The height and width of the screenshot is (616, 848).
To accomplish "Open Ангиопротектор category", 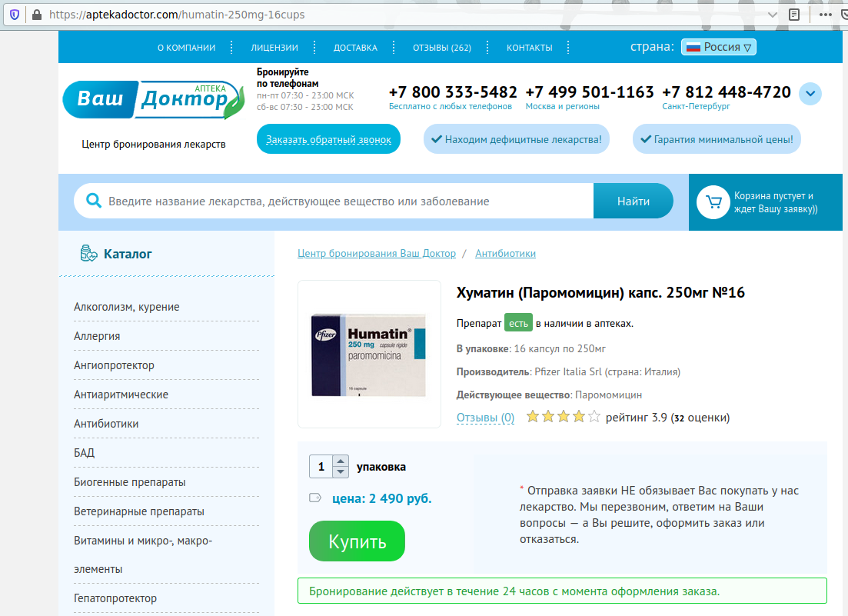I will click(114, 365).
